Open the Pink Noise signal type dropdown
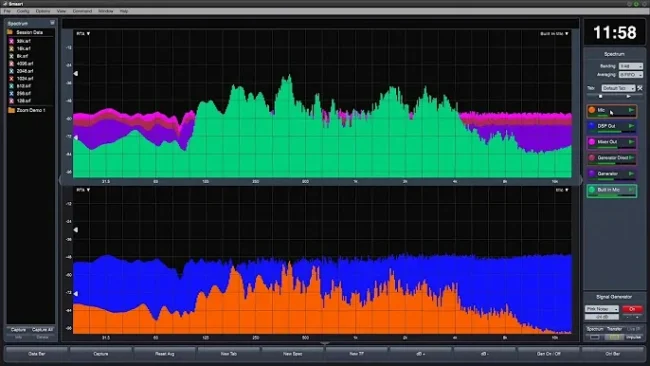The image size is (650, 366). [x=602, y=309]
